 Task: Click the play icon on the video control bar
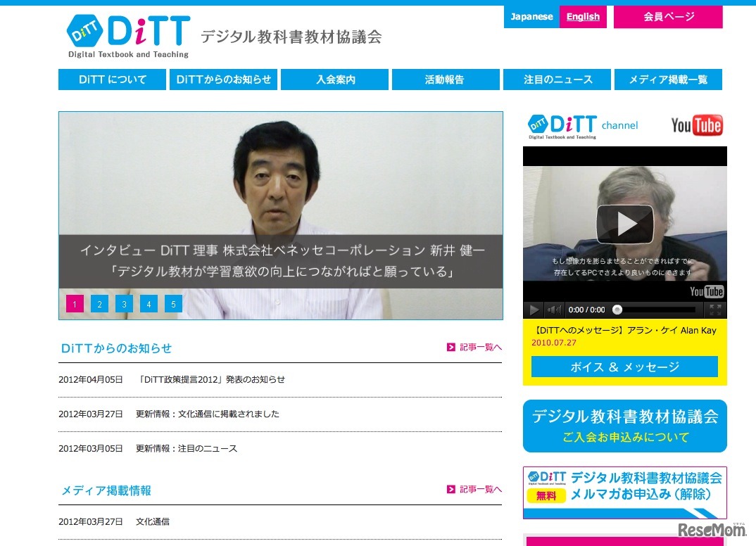tap(534, 309)
